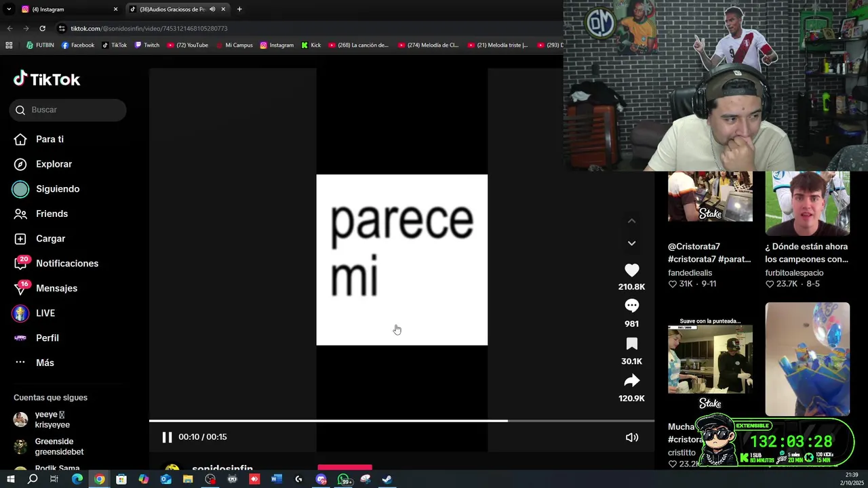Open furbitoalespacio profile link

point(794,272)
